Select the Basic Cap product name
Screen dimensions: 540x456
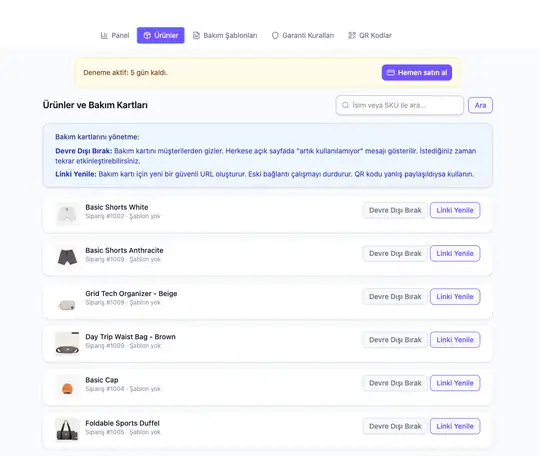(x=102, y=380)
